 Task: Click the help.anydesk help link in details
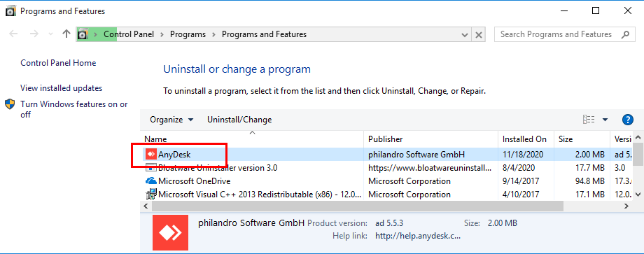pos(418,237)
